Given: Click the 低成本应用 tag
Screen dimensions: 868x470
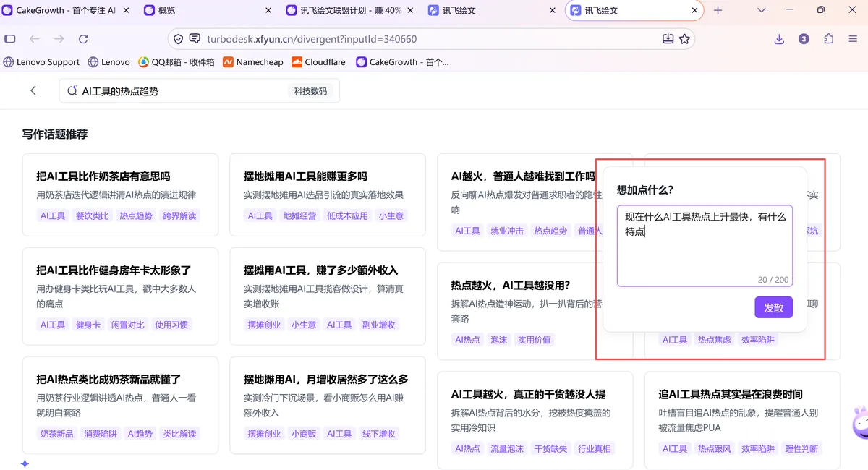Looking at the screenshot, I should coord(347,215).
